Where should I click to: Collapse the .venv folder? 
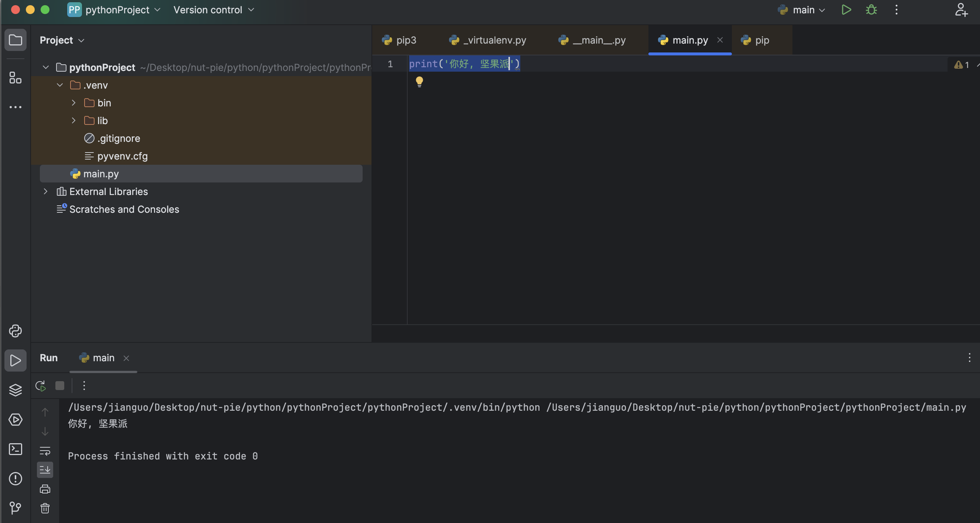(x=60, y=85)
